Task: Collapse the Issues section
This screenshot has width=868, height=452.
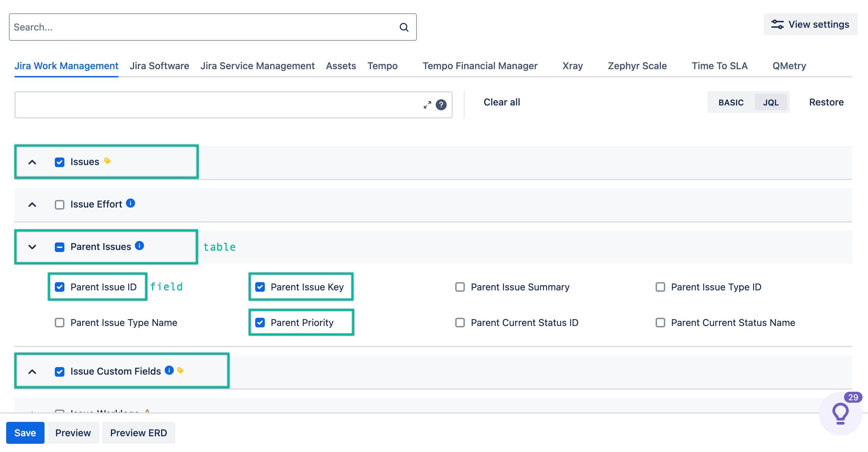Action: [32, 162]
